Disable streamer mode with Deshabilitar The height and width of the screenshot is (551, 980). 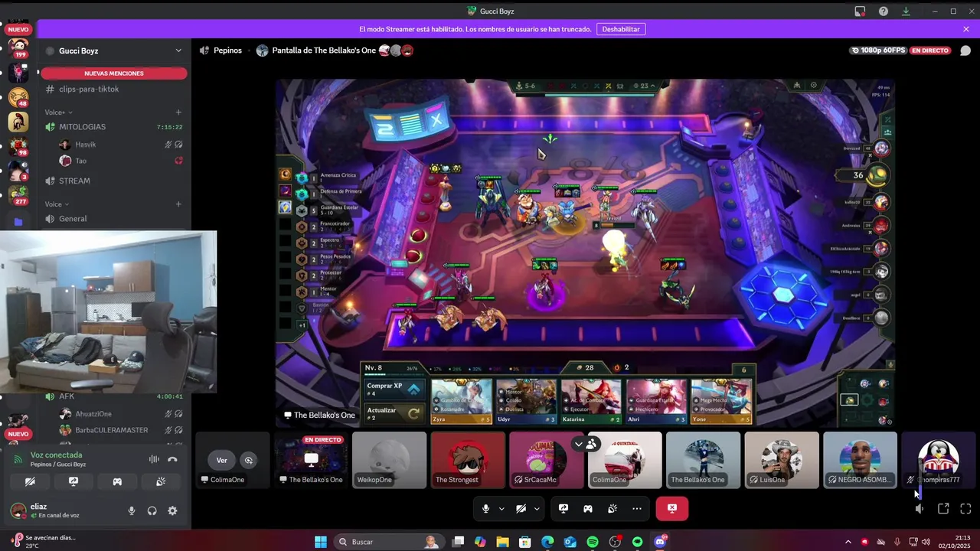(x=620, y=29)
